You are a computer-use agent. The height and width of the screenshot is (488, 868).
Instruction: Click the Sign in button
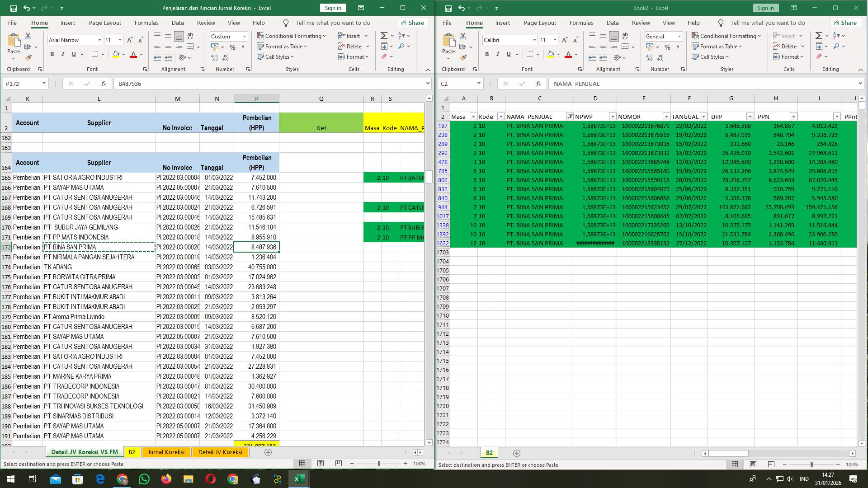click(x=333, y=8)
